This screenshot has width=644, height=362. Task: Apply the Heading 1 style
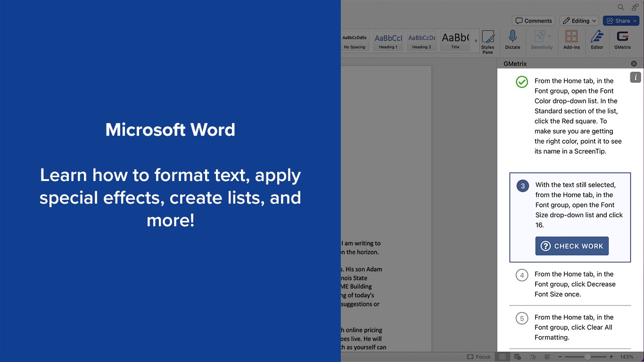tap(388, 41)
